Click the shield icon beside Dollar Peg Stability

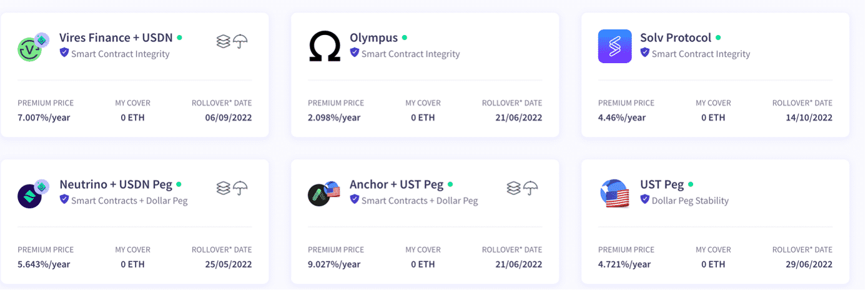[x=645, y=199]
